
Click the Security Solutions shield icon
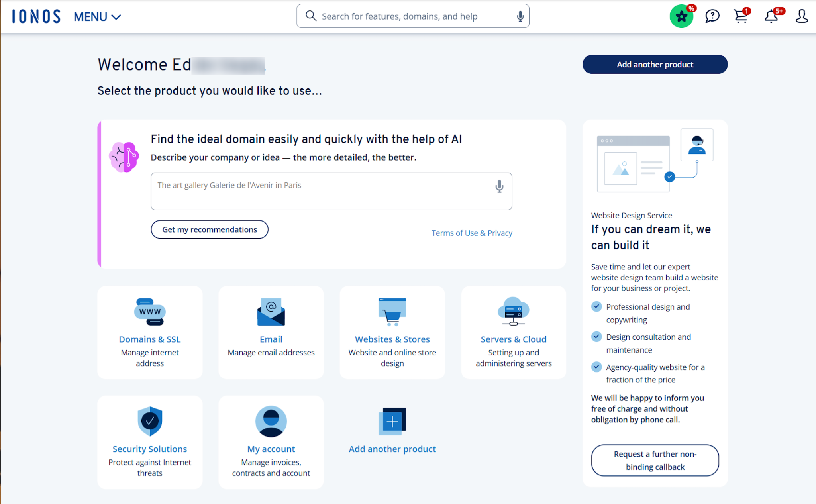click(150, 421)
